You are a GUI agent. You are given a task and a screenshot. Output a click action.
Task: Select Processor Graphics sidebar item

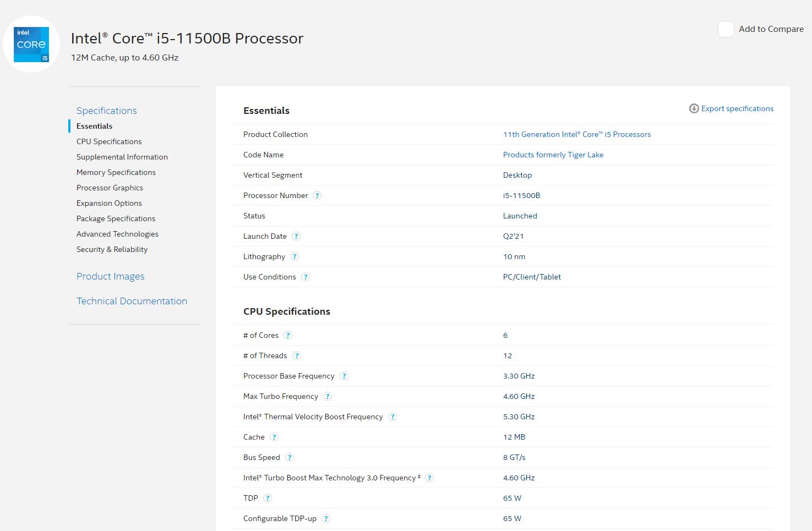point(110,188)
